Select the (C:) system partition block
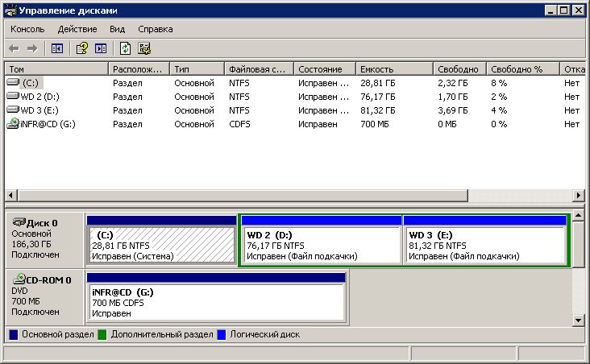 160,245
